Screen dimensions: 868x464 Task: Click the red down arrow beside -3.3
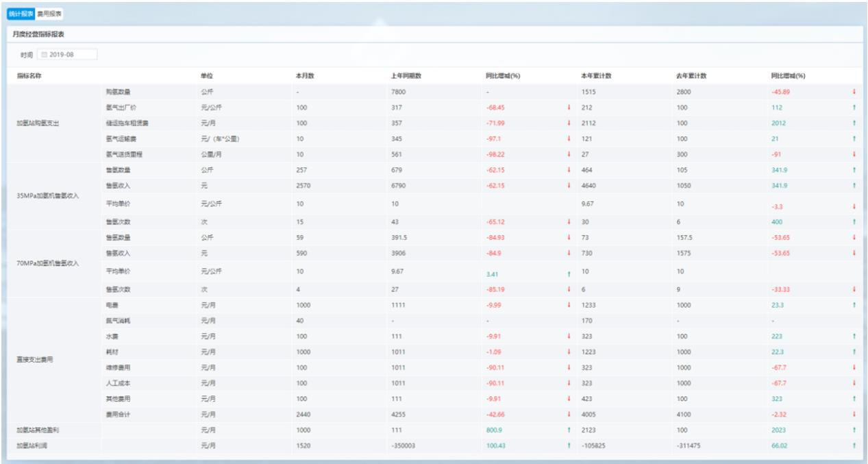[x=854, y=206]
